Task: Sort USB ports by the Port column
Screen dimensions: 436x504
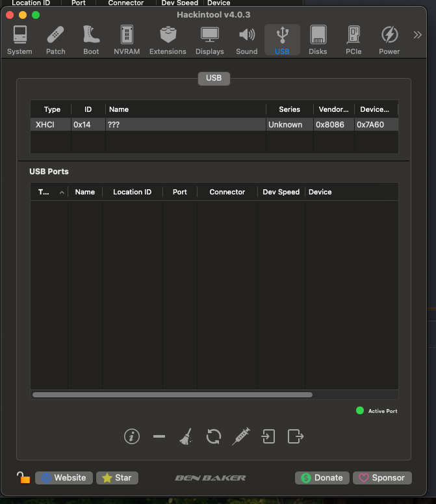Action: [x=180, y=192]
